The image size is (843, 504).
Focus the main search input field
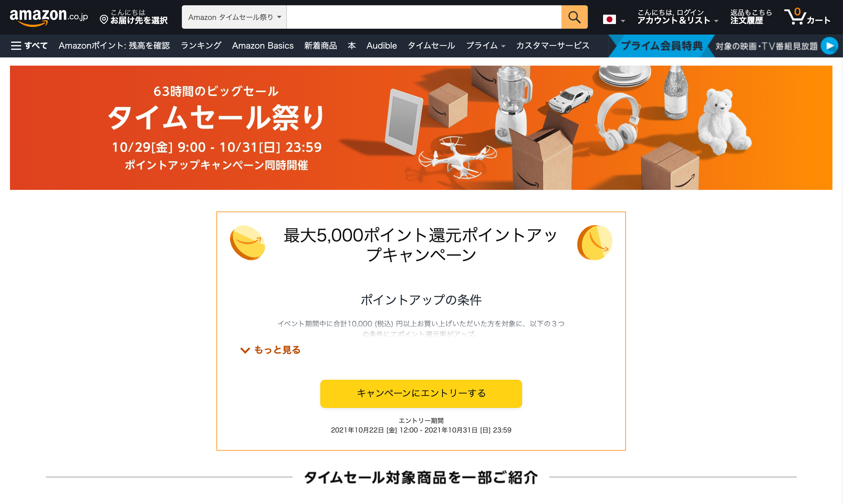click(424, 17)
